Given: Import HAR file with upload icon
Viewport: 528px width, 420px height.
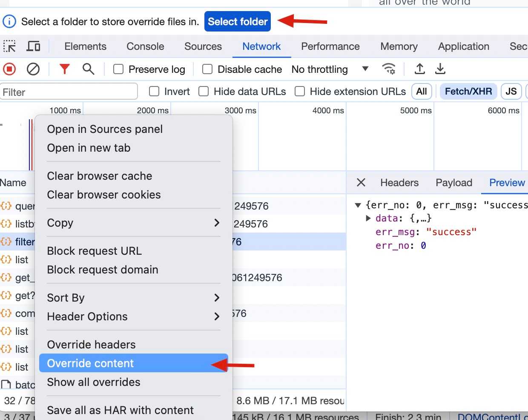Looking at the screenshot, I should 419,69.
